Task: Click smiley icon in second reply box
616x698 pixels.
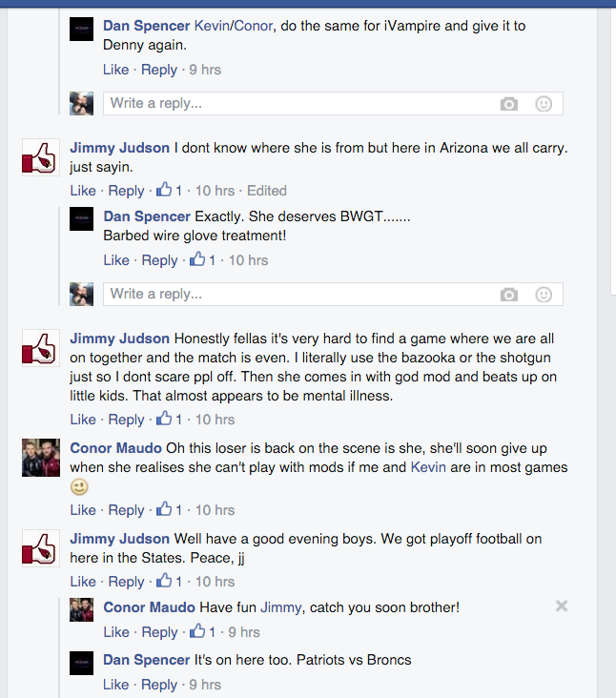Action: click(544, 295)
